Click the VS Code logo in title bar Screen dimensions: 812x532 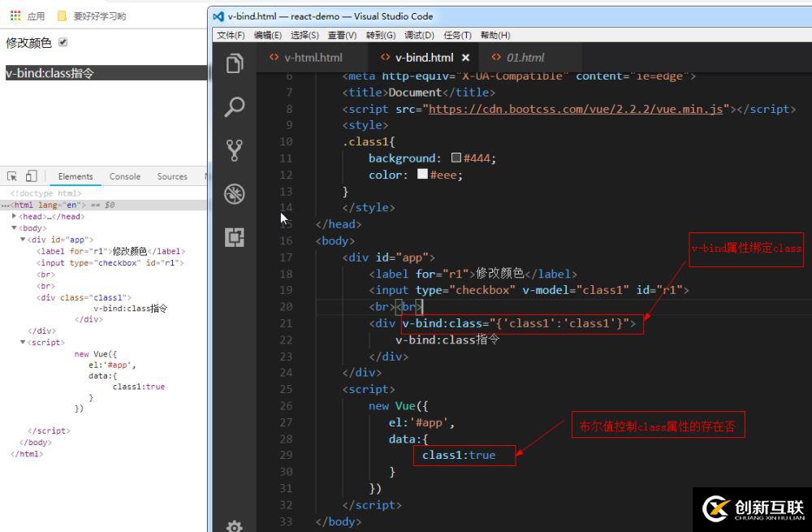[218, 16]
